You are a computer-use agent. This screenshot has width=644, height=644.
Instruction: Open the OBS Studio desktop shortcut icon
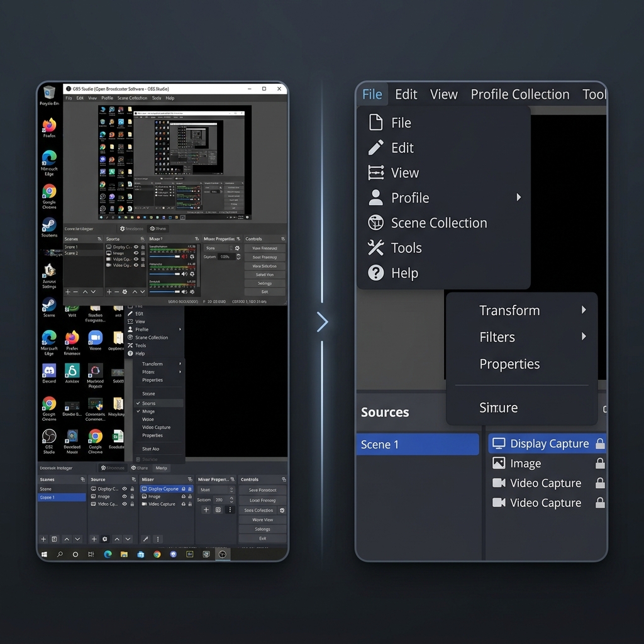coord(49,441)
